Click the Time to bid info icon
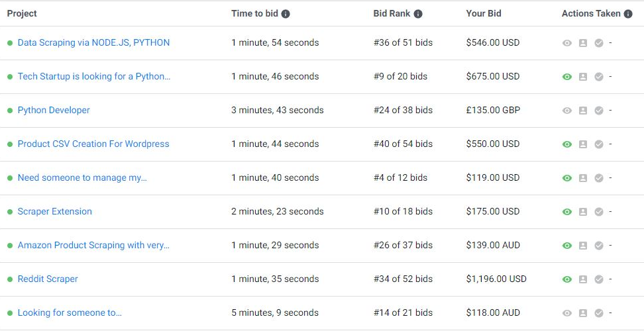 (286, 14)
